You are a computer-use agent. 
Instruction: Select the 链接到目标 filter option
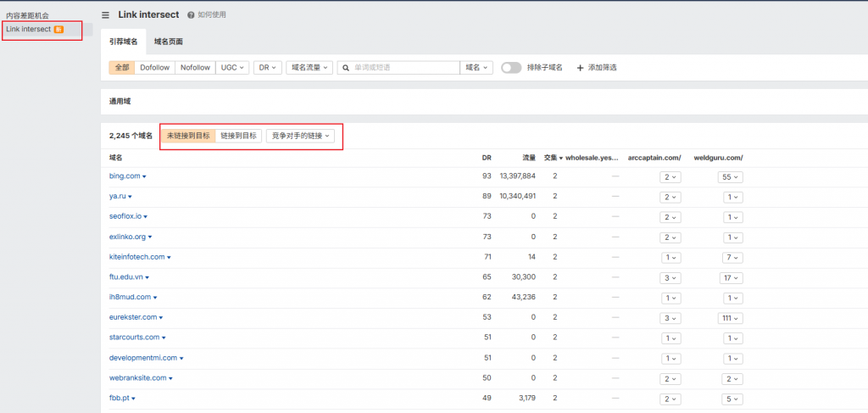238,136
